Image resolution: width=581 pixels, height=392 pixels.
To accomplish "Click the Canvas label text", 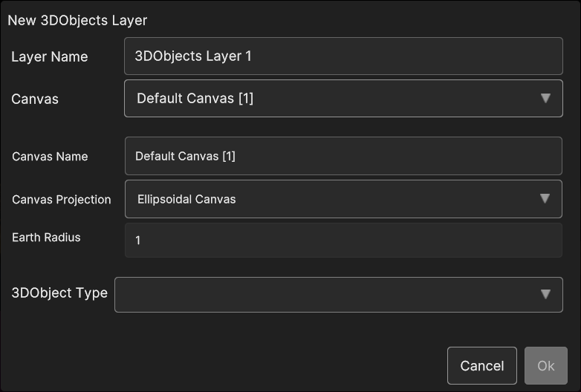I will 34,99.
